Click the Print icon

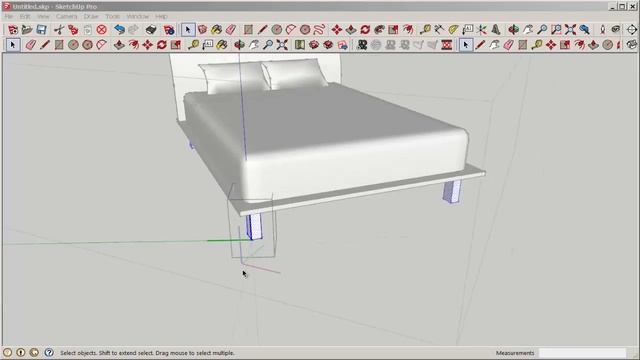pyautogui.click(x=151, y=29)
